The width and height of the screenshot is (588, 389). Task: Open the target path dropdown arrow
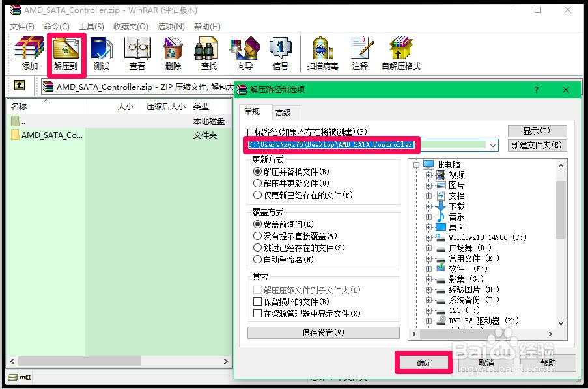click(x=493, y=145)
